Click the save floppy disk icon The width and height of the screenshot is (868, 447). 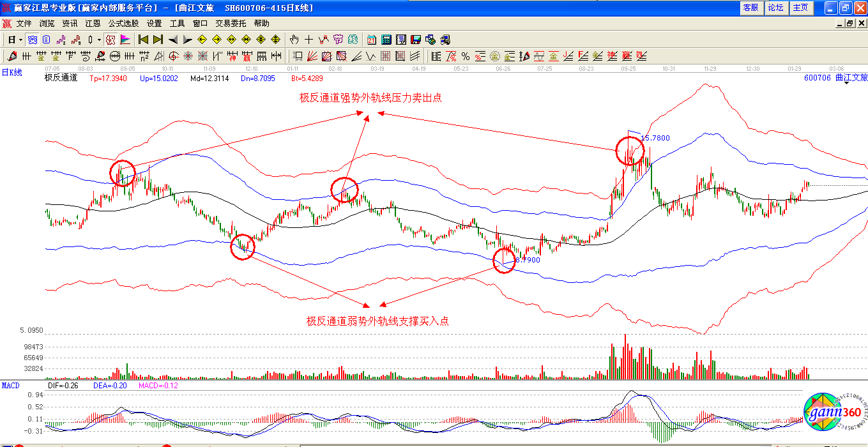click(x=416, y=40)
